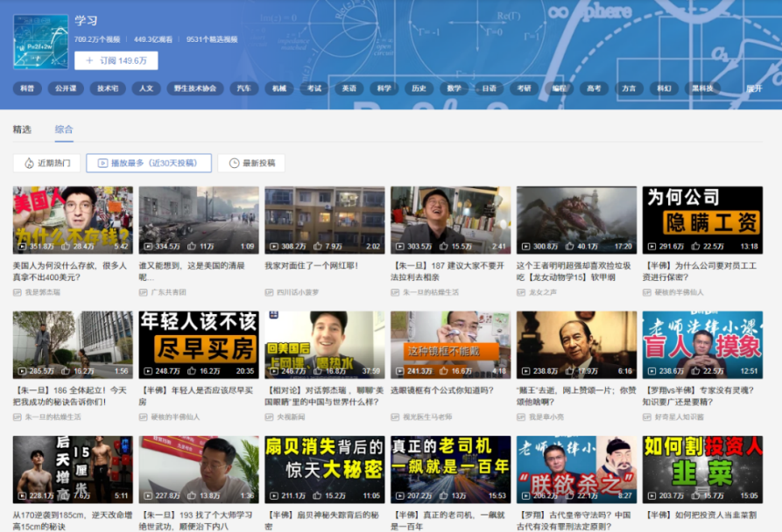Click the like icon beside 40.1万

[569, 246]
